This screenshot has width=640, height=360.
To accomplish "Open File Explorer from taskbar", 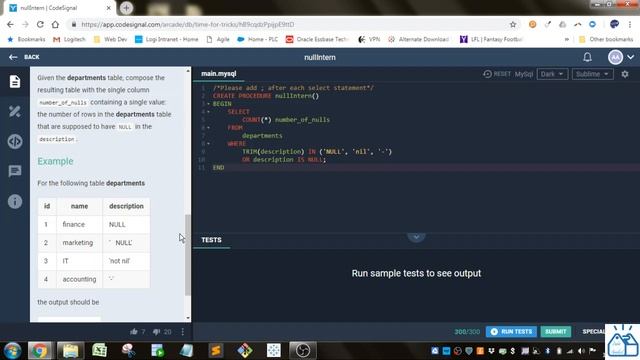I will click(x=71, y=351).
